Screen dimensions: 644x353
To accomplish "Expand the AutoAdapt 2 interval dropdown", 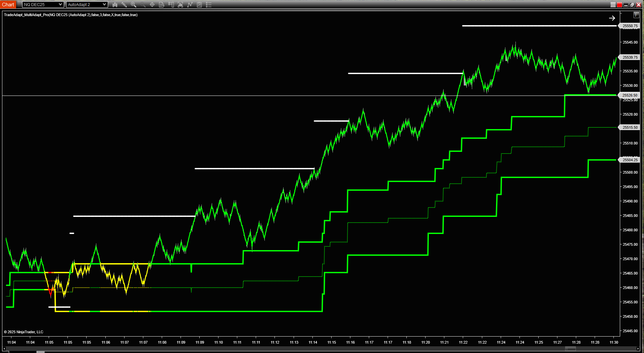I will (87, 5).
